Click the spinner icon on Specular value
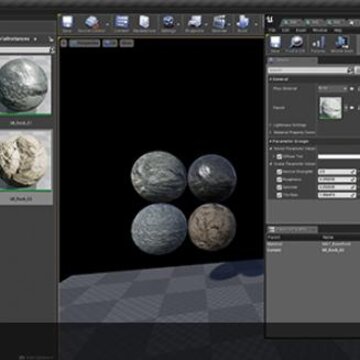360x360 pixels. 353,187
